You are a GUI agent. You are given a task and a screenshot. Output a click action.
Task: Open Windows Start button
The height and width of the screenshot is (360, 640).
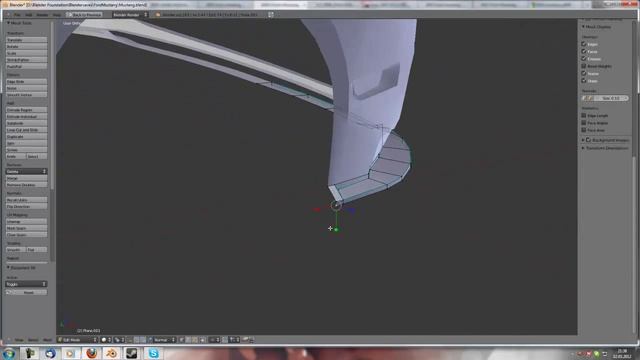pos(9,353)
